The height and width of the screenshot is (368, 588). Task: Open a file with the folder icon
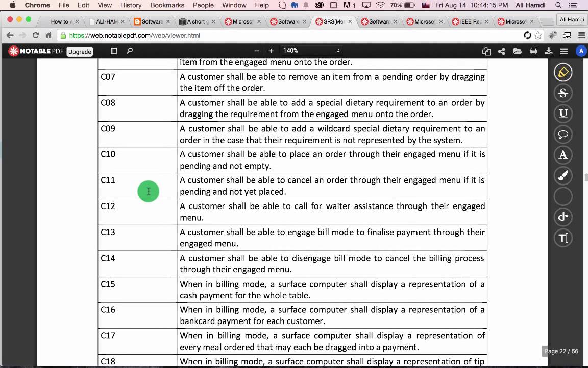518,51
